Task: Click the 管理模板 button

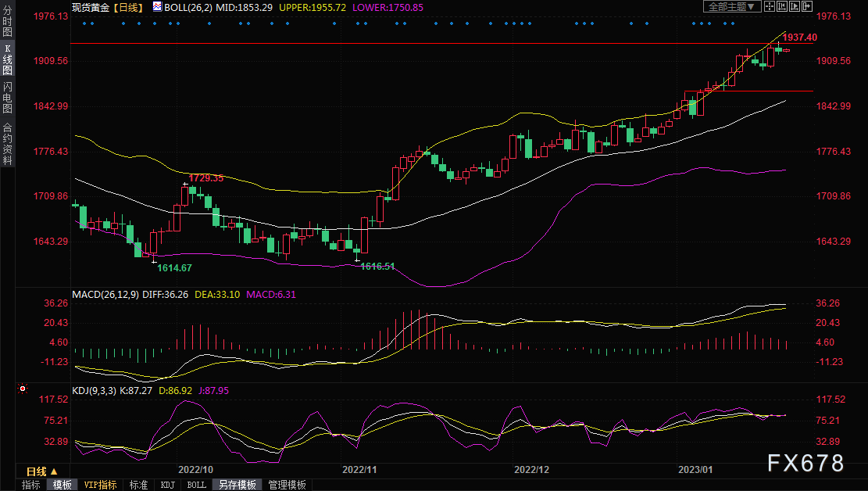Action: (x=287, y=485)
